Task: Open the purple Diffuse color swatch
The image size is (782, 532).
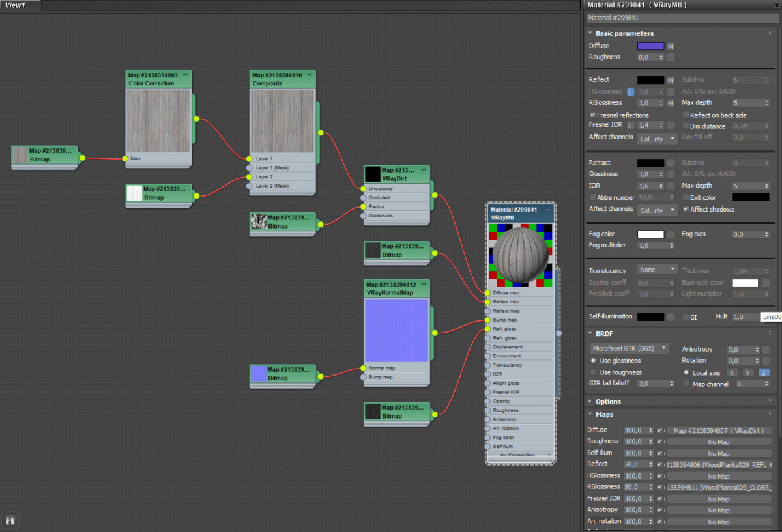Action: [x=650, y=46]
